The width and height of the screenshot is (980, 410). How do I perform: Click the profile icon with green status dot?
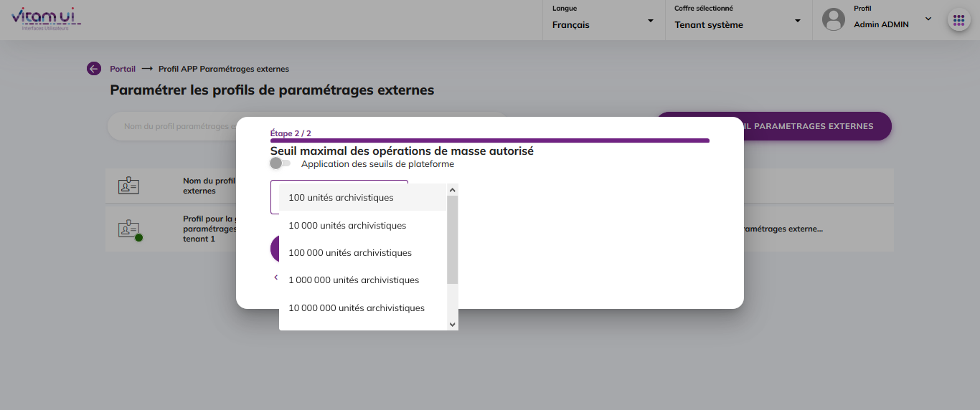(129, 229)
